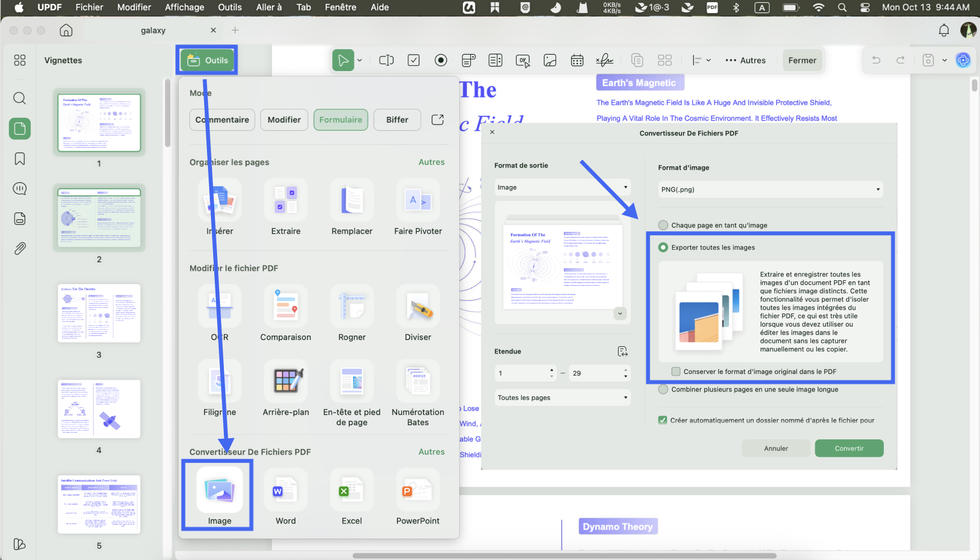This screenshot has width=980, height=560.
Task: Open the Rogner crop tool
Action: click(352, 314)
